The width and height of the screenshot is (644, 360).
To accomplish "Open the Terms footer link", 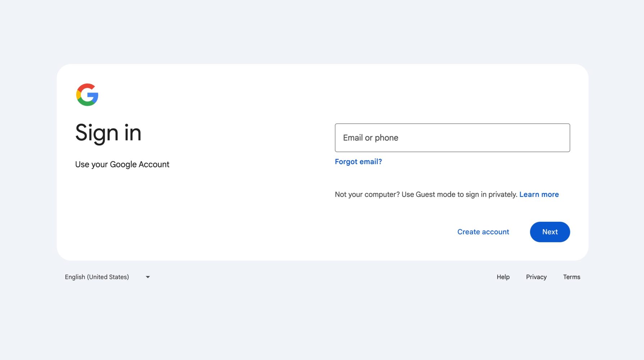I will tap(571, 277).
